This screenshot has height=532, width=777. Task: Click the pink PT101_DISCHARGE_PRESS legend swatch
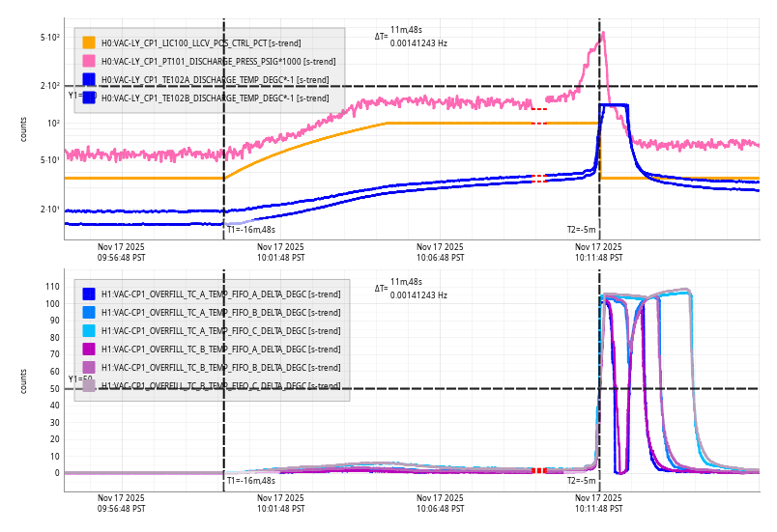[89, 61]
